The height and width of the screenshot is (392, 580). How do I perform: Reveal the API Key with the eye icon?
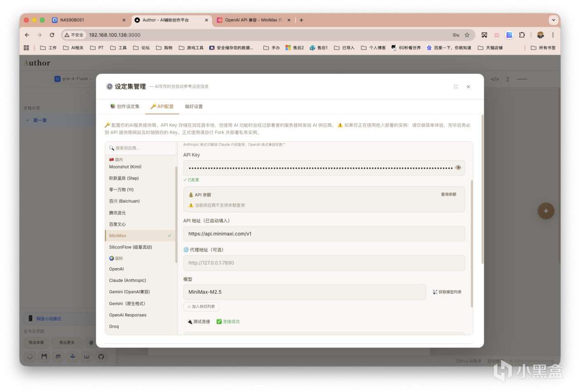pos(458,167)
